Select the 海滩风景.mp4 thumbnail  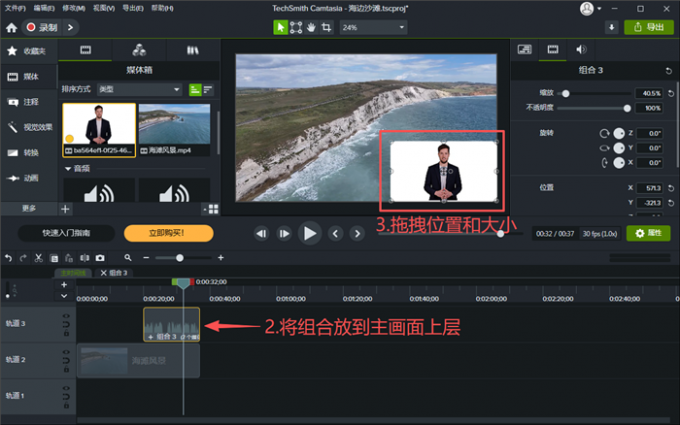tap(174, 129)
